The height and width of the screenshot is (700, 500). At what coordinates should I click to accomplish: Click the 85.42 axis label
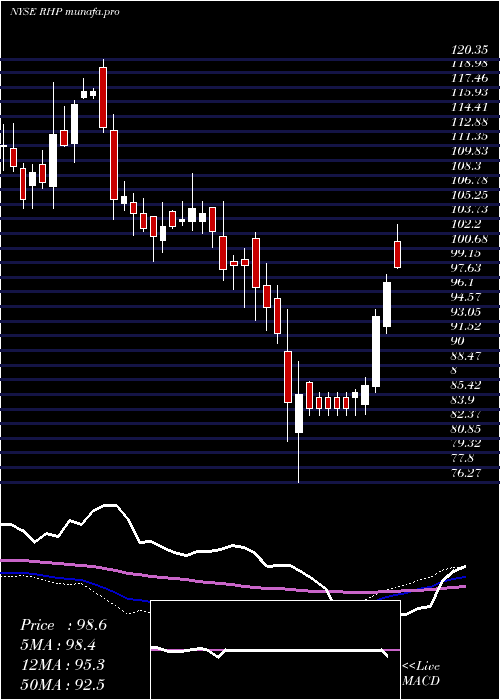[467, 384]
